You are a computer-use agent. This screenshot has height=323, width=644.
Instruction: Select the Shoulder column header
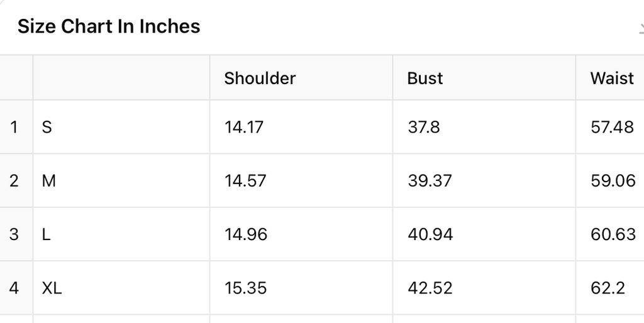(260, 78)
